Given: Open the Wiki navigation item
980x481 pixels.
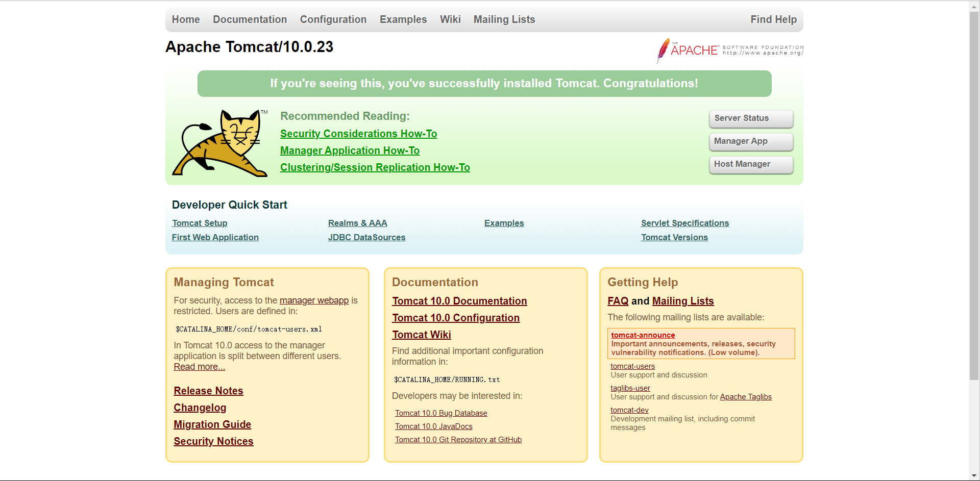Looking at the screenshot, I should (x=450, y=19).
